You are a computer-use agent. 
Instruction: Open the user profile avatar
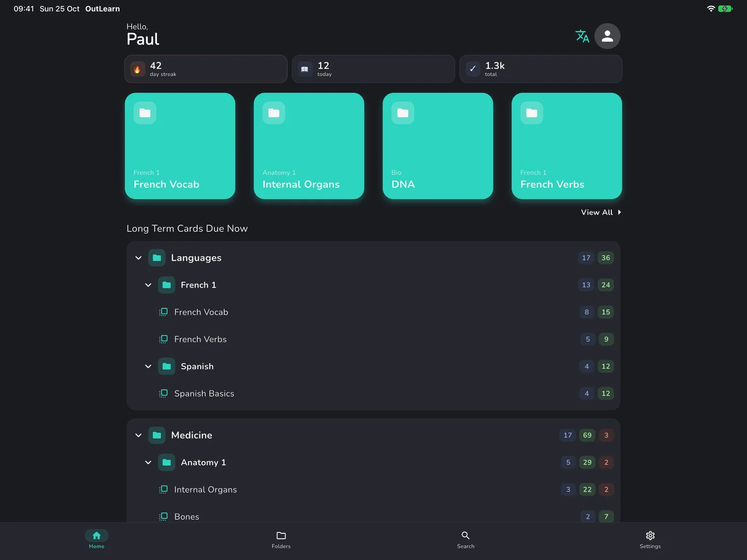pos(607,36)
